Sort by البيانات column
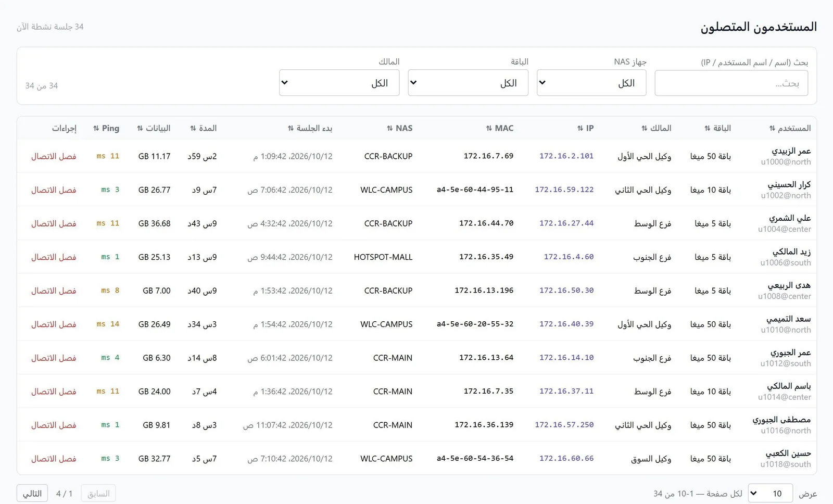 (154, 128)
